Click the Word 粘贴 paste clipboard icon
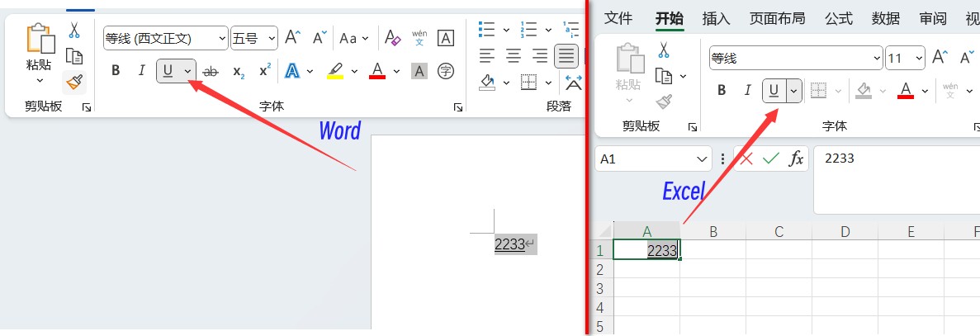The width and height of the screenshot is (980, 336). [x=40, y=39]
